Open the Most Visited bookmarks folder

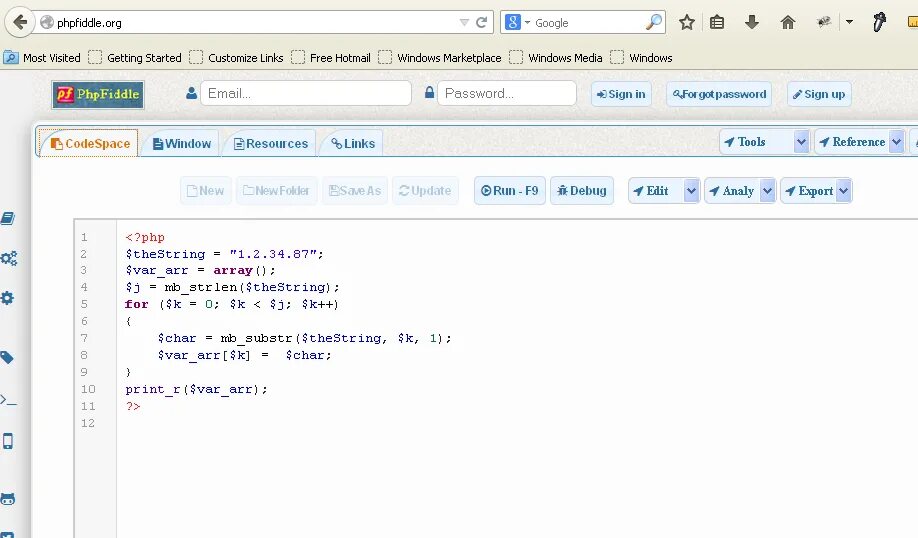pyautogui.click(x=42, y=58)
